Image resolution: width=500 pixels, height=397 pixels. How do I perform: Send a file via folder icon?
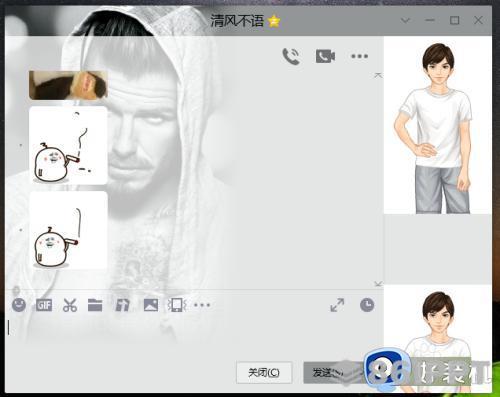(x=95, y=305)
